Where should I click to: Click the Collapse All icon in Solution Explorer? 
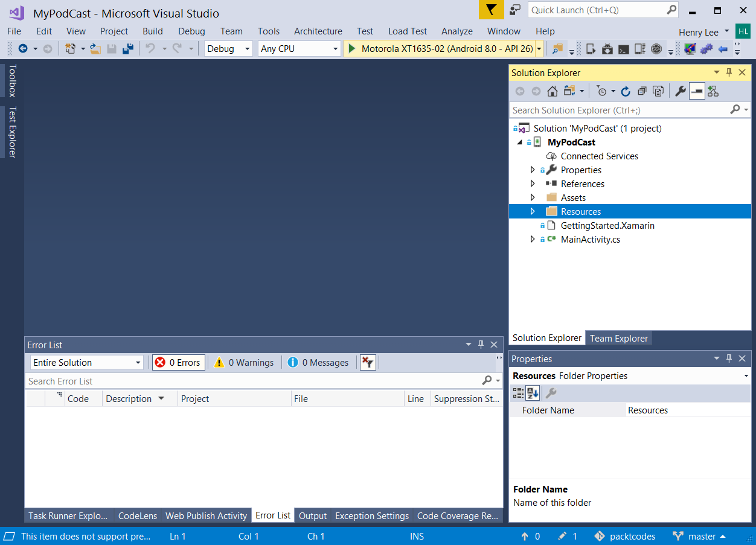coord(642,91)
